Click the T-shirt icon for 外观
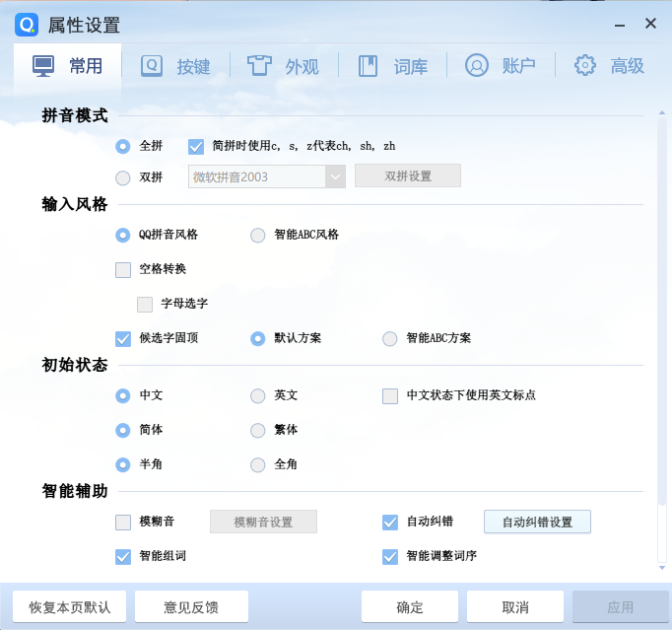Screen dimensions: 672x630 pos(259,66)
